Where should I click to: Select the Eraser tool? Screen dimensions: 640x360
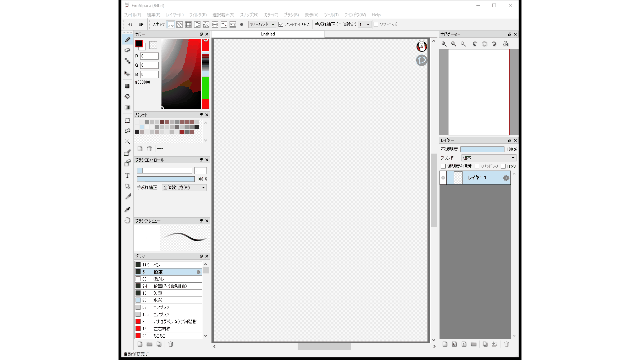(127, 50)
